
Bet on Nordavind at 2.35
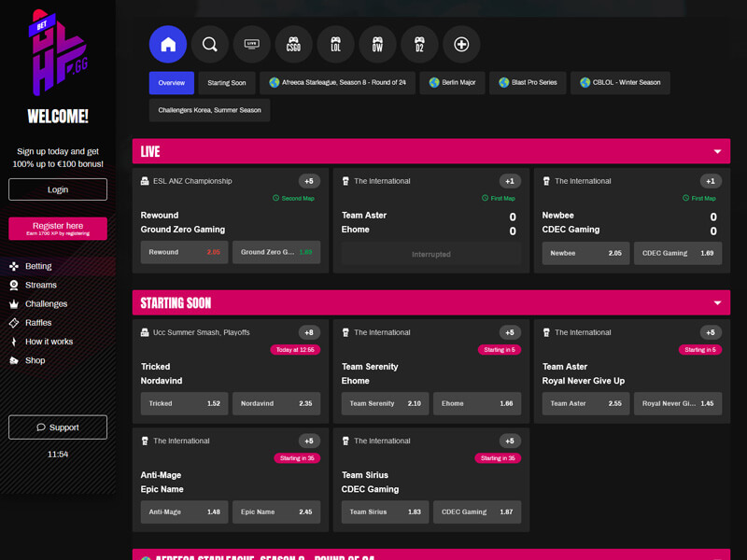[276, 403]
